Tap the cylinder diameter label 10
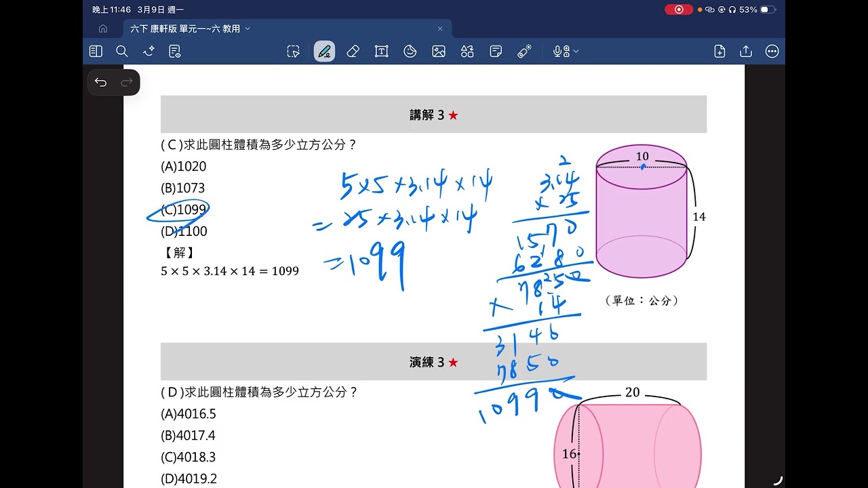This screenshot has width=868, height=488. pos(642,157)
